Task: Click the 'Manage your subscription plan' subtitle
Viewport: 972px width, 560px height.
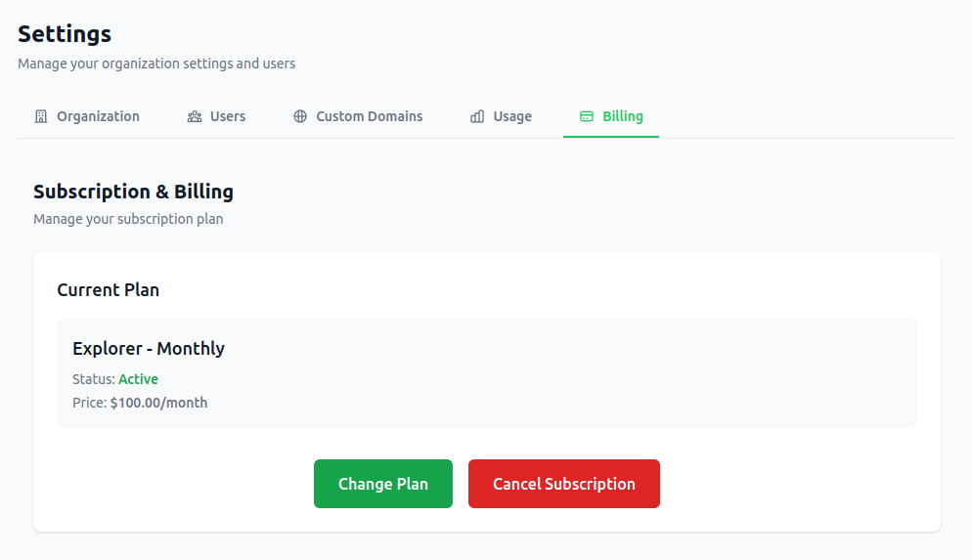Action: [x=128, y=219]
